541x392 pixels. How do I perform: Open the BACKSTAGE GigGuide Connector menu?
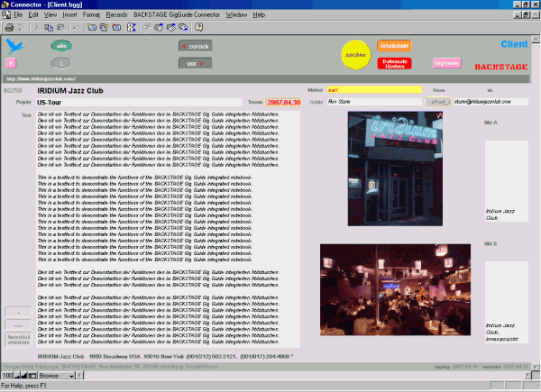177,15
